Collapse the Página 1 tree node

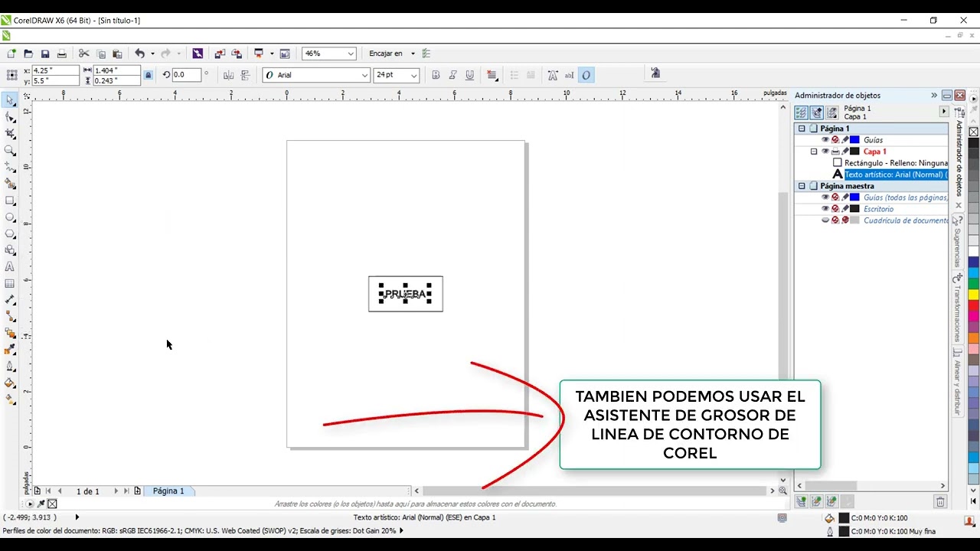click(802, 129)
